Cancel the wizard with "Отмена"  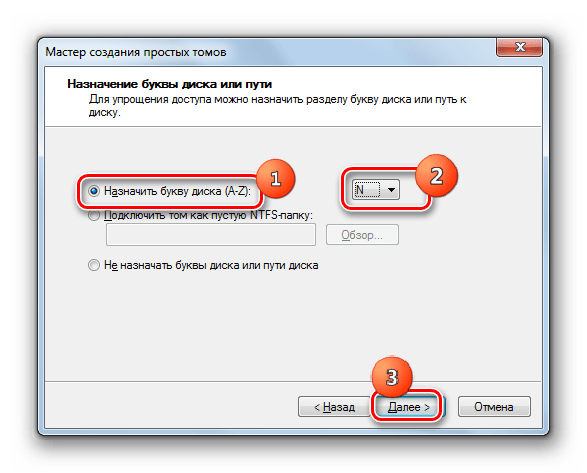494,407
